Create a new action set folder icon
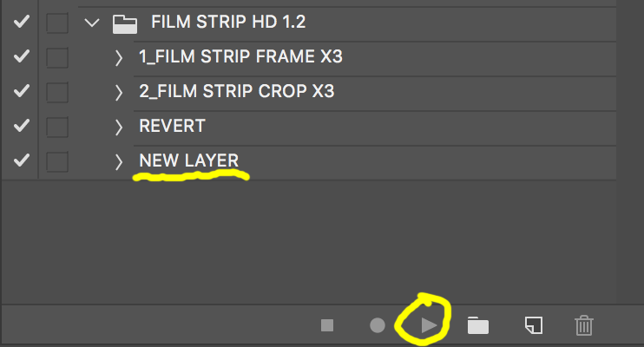 pos(478,325)
